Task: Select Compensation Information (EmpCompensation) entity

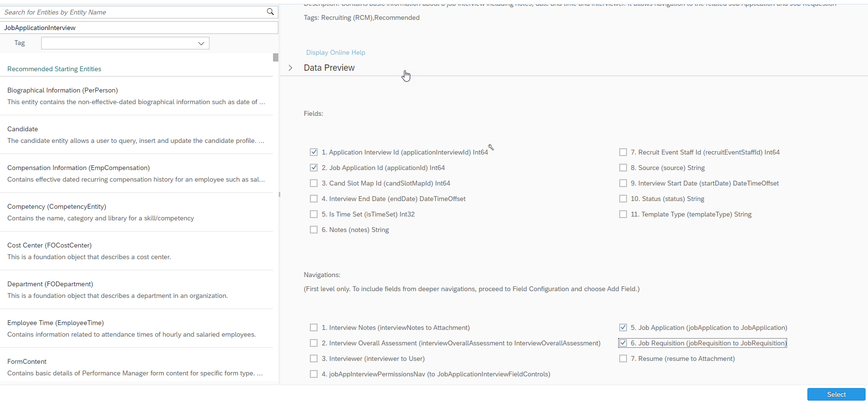Action: (136, 173)
